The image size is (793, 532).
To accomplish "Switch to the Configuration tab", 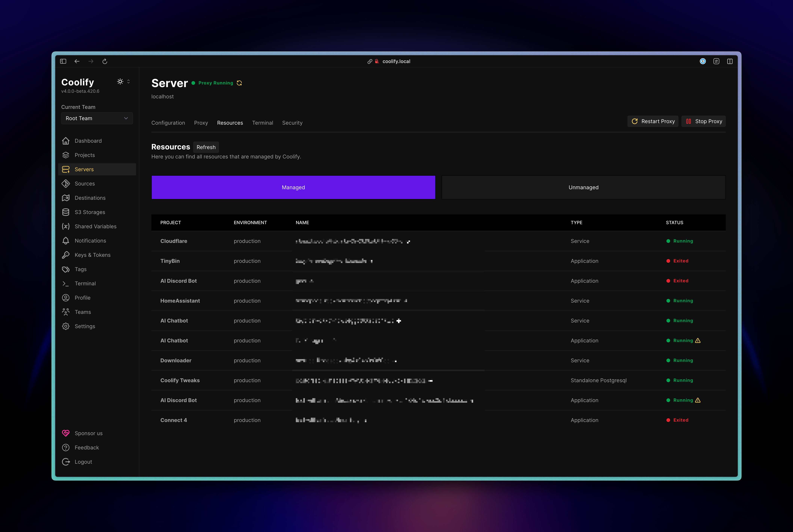I will (x=168, y=123).
